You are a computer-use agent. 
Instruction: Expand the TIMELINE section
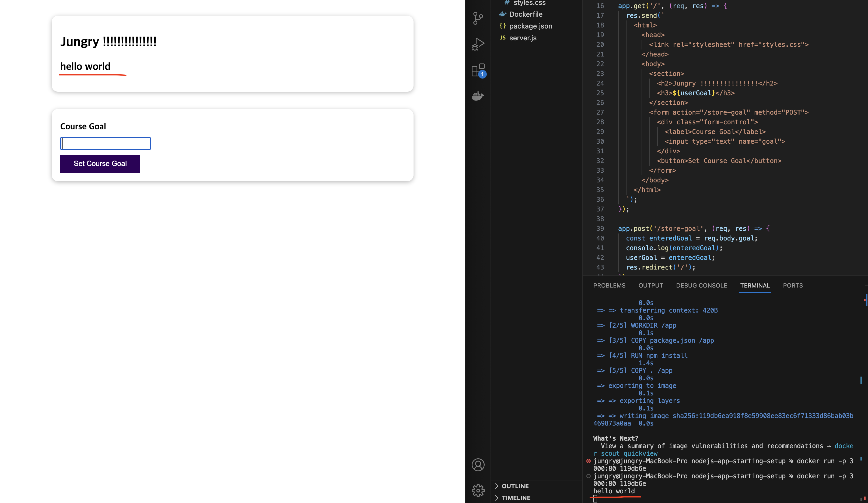pyautogui.click(x=516, y=498)
